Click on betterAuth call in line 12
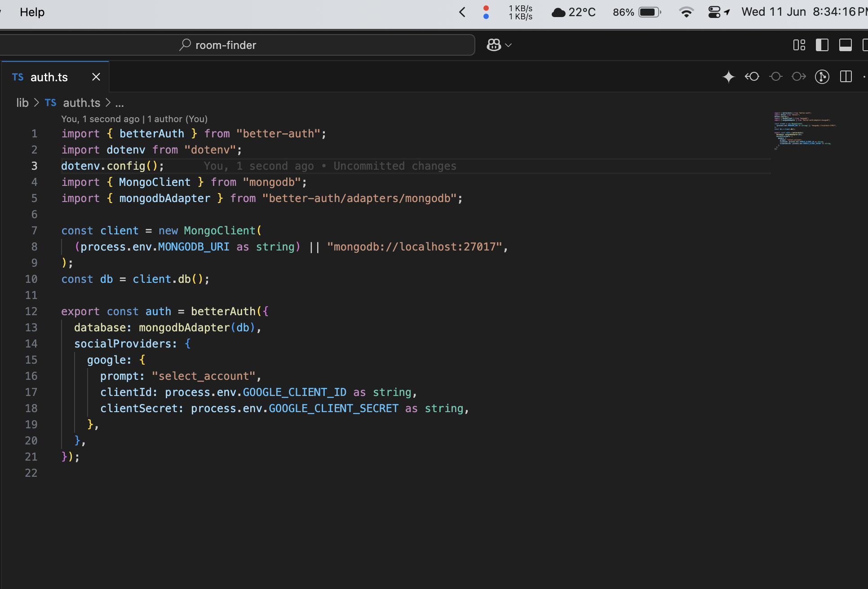 (223, 312)
